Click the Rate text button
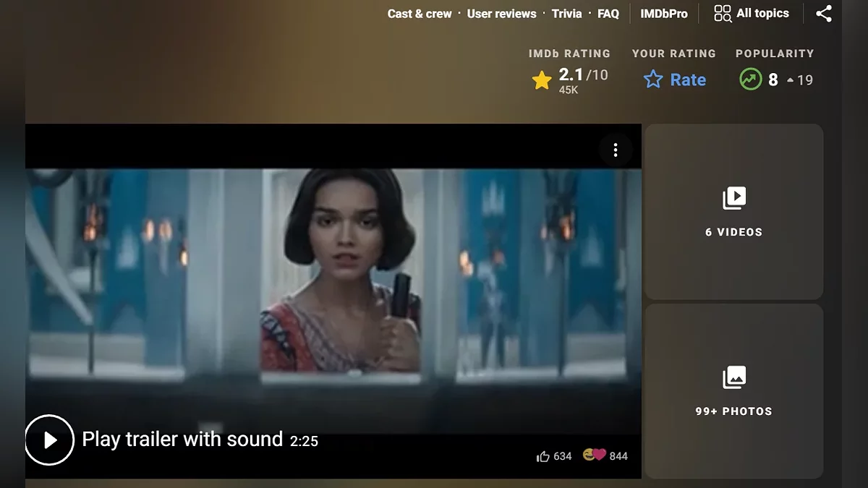868x488 pixels. (687, 80)
